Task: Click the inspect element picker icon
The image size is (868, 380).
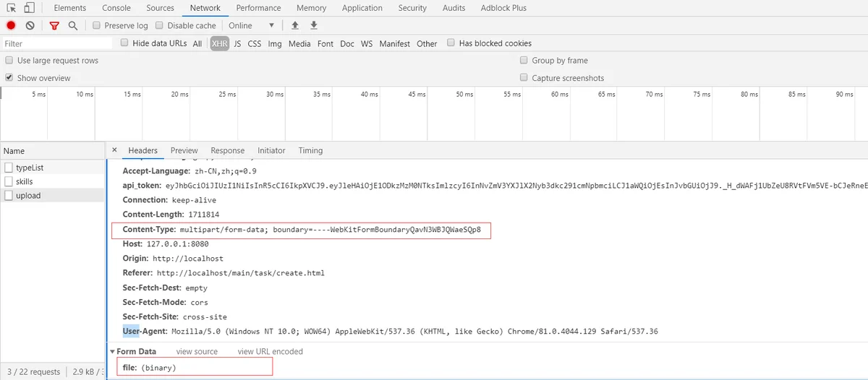Action: [11, 8]
